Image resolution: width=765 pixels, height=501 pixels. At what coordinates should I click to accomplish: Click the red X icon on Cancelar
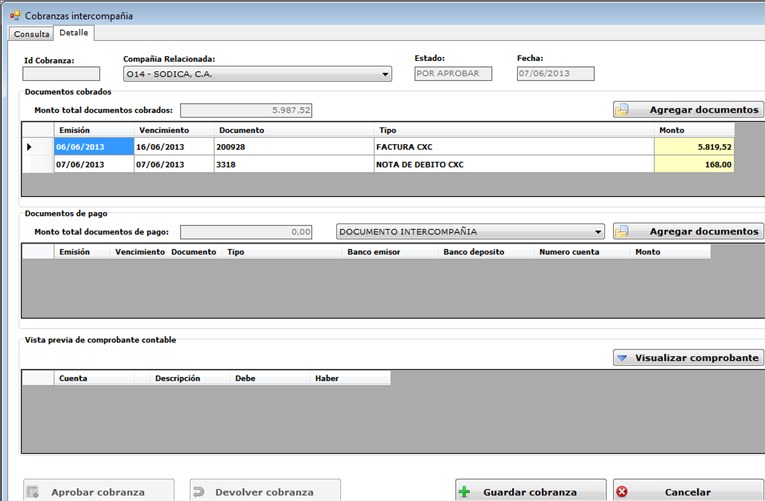622,492
